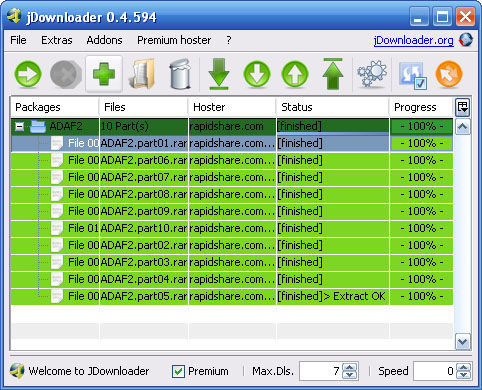Maximize the jDownloader window

click(442, 16)
